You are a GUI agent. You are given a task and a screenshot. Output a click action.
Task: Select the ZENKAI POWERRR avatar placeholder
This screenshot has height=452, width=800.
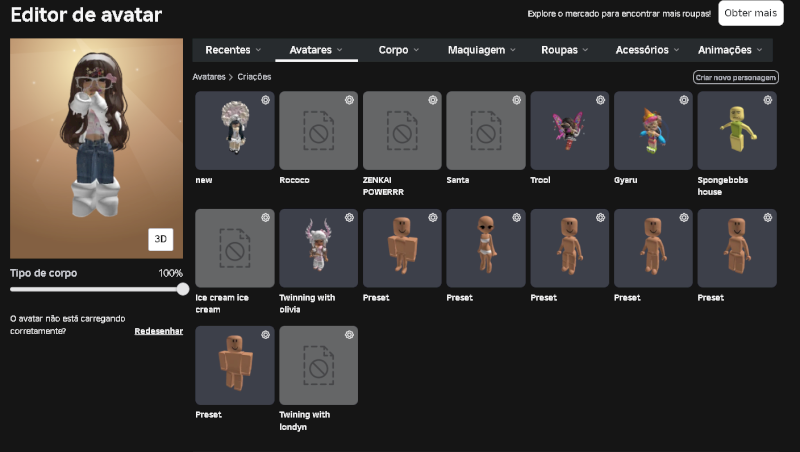pos(402,131)
